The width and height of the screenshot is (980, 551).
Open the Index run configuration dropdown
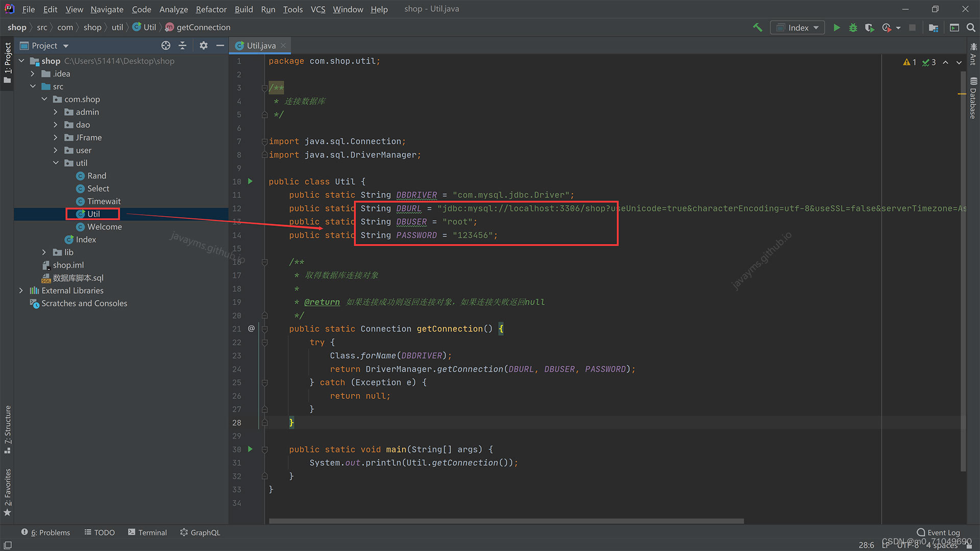click(x=798, y=28)
